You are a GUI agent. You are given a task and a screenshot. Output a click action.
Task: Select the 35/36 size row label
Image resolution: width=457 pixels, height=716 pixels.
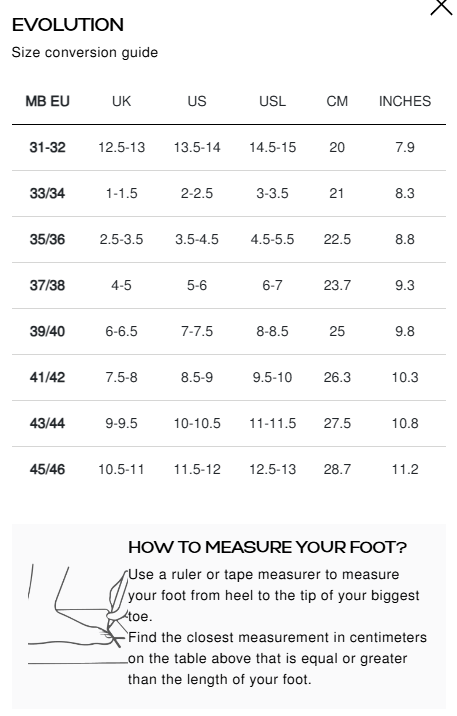(x=47, y=239)
